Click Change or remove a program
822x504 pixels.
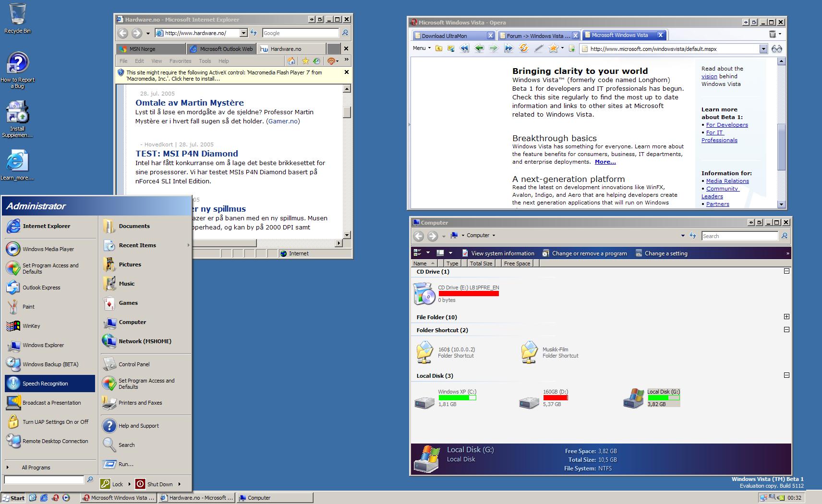pos(584,253)
